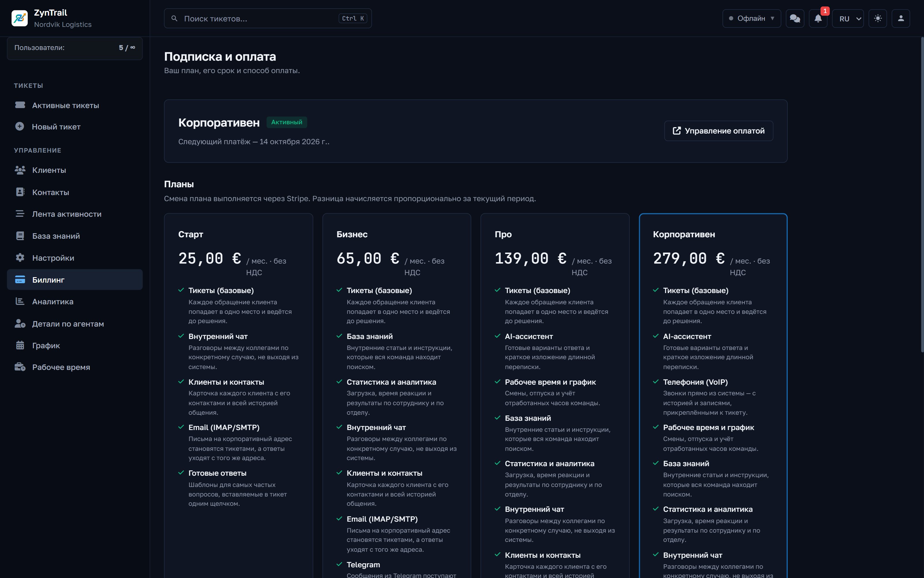Open График menu item
924x578 pixels.
click(75, 346)
